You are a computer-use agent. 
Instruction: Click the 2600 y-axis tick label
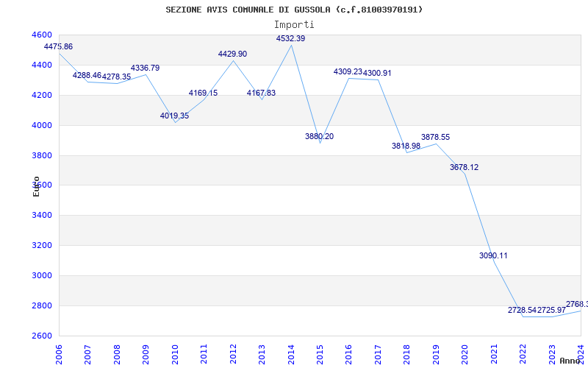pyautogui.click(x=43, y=336)
